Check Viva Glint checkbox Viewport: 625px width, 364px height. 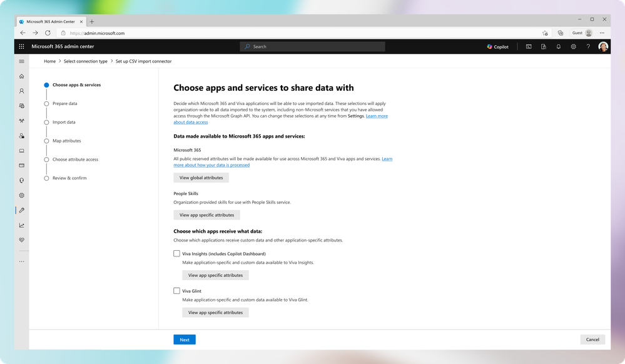pos(176,291)
